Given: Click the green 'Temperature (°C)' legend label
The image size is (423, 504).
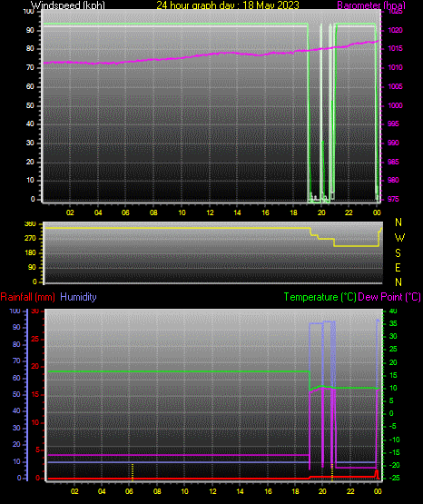Looking at the screenshot, I should pos(320,297).
